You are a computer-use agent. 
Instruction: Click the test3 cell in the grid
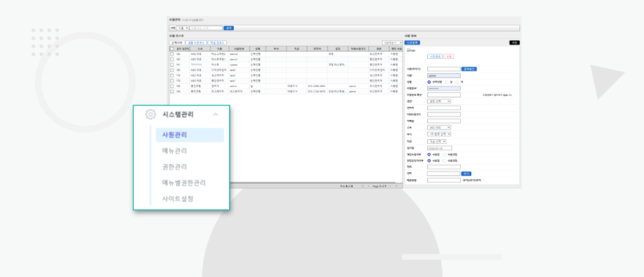[239, 70]
